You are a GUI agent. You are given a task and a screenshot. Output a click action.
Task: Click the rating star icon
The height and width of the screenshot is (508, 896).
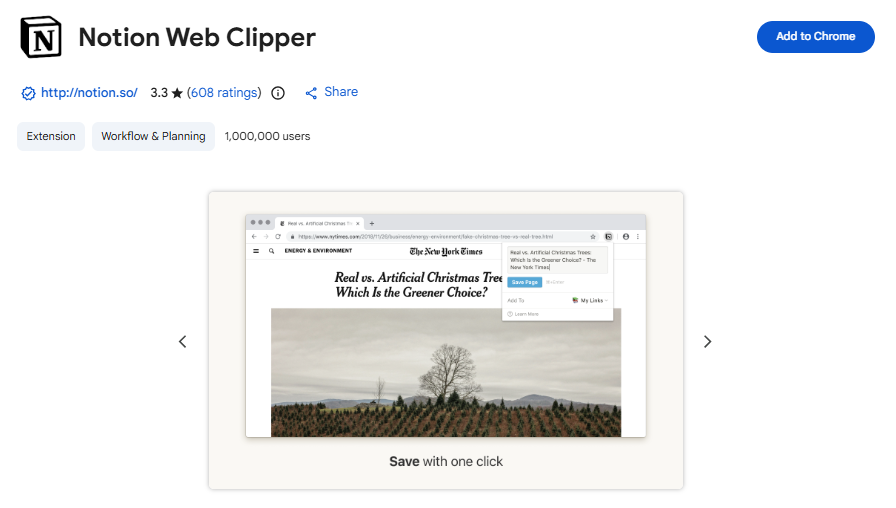click(x=177, y=93)
